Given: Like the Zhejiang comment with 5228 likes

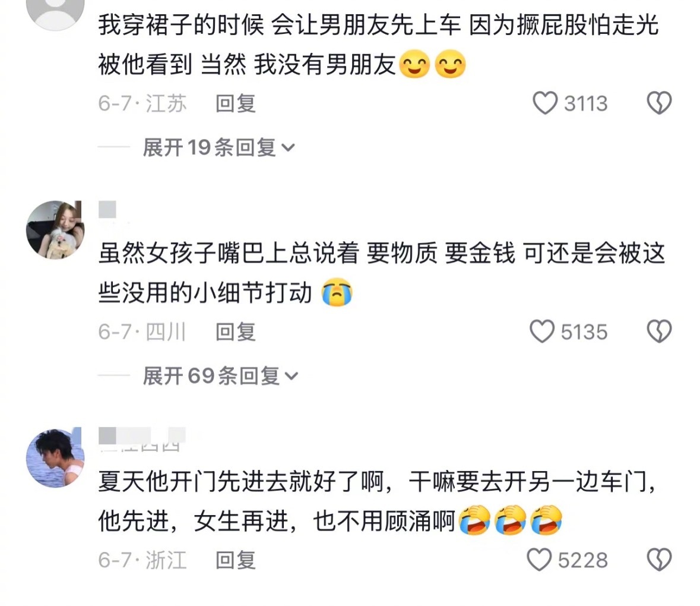Looking at the screenshot, I should tap(539, 560).
